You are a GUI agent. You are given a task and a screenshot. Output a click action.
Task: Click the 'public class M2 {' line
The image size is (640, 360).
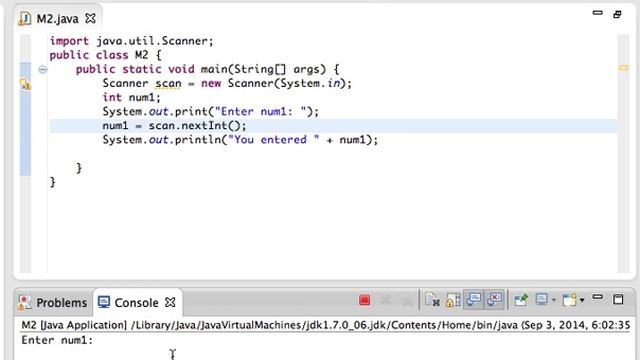coord(106,55)
